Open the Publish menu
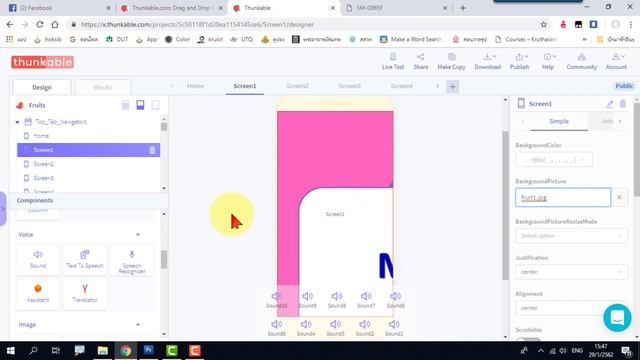Image resolution: width=640 pixels, height=360 pixels. pyautogui.click(x=519, y=61)
